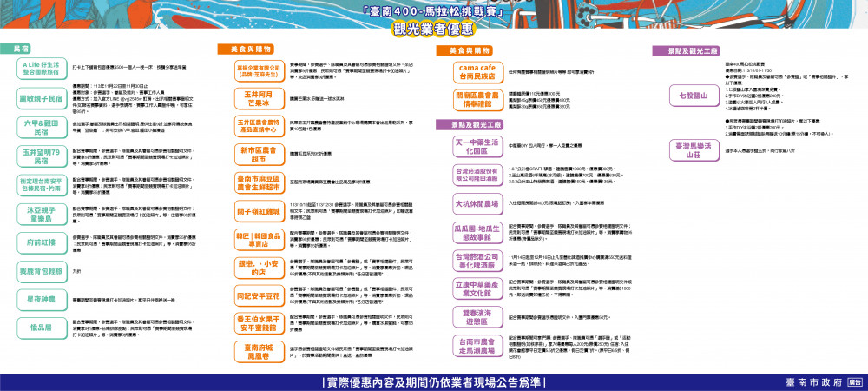868x391 pixels.
Task: Click the 廣告 badge in footer
Action: [x=855, y=382]
